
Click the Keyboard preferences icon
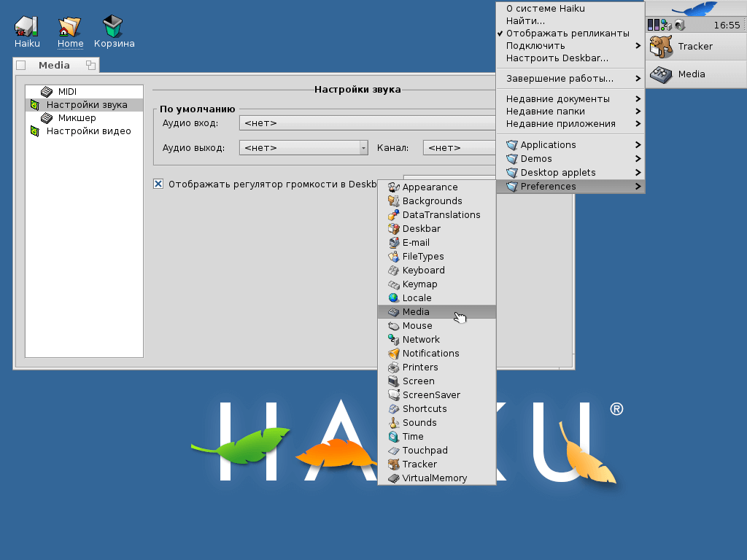[393, 270]
